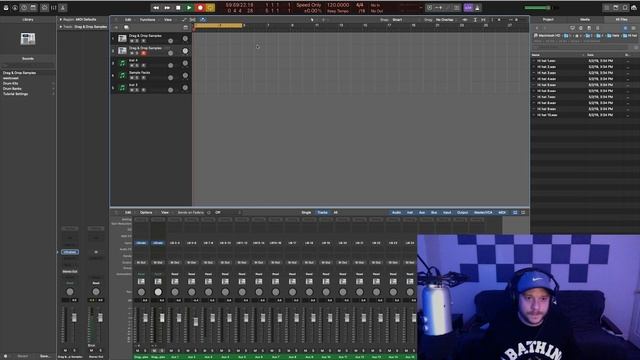This screenshot has width=640, height=360.
Task: Select Drag & Drop Samples in the Library list
Action: pyautogui.click(x=27, y=73)
